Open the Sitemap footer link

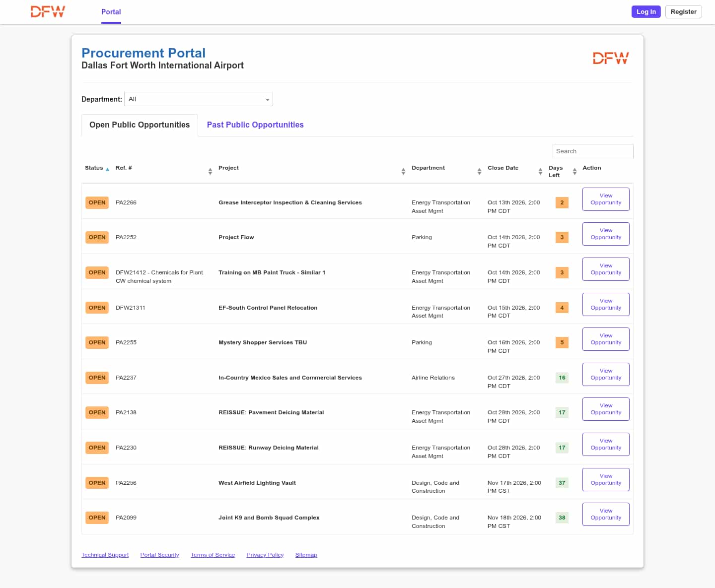click(x=306, y=555)
